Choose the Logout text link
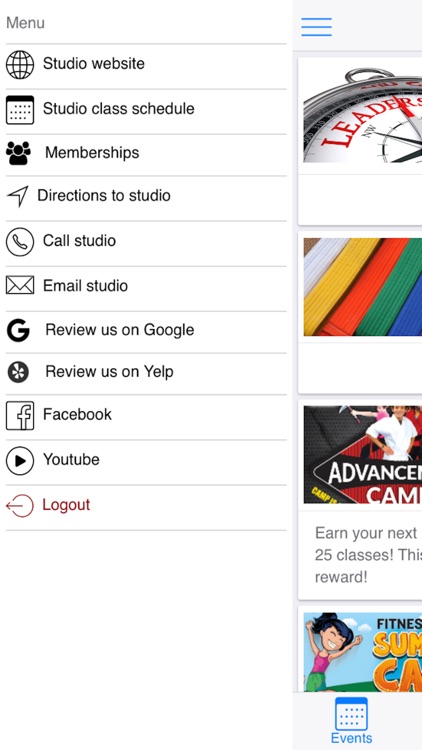 click(66, 505)
